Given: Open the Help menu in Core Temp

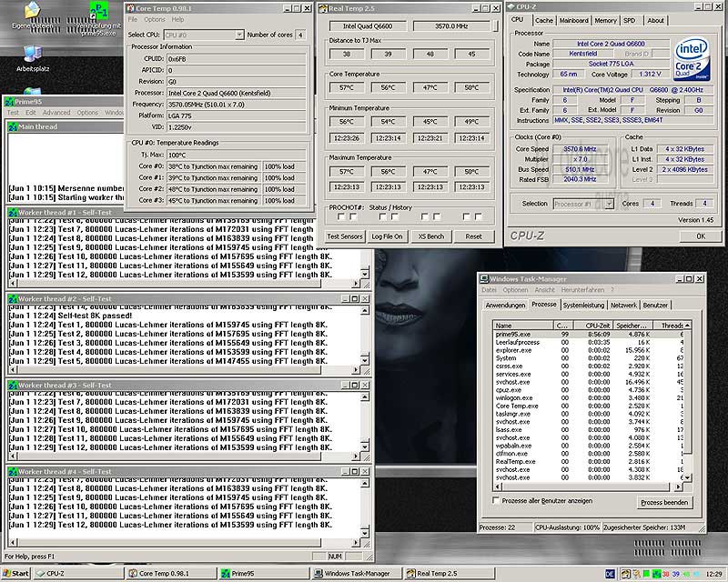Looking at the screenshot, I should pyautogui.click(x=177, y=19).
